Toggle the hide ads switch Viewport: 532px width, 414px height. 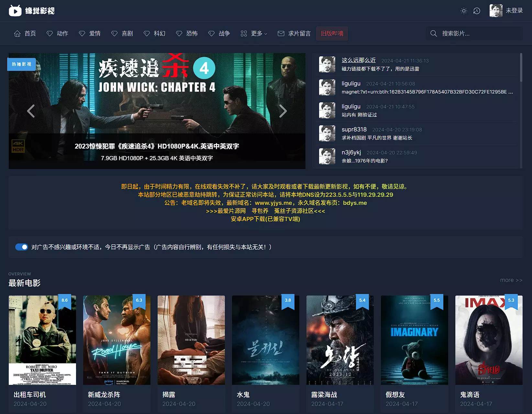[x=22, y=247]
